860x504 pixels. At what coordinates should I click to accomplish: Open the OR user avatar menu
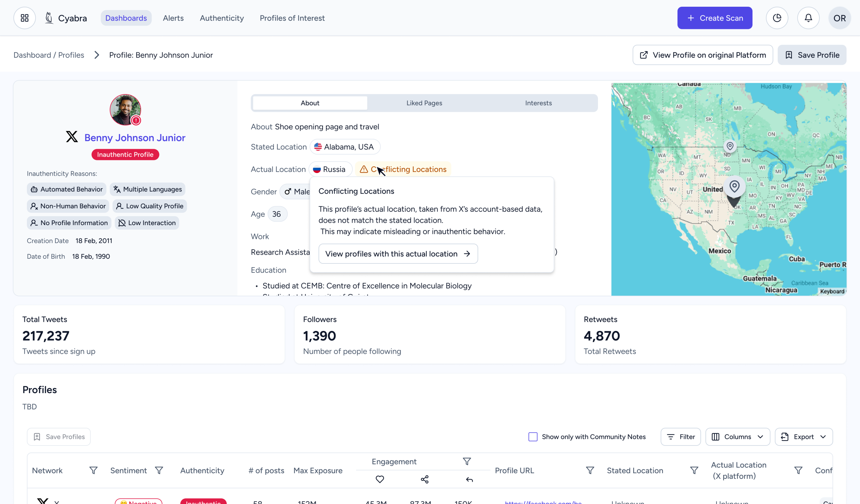[839, 18]
